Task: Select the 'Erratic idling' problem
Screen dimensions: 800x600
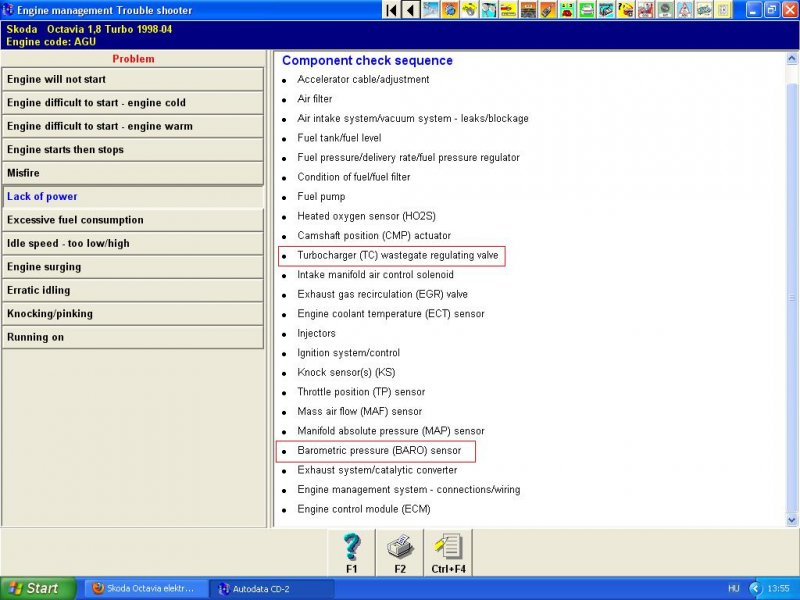Action: pos(133,291)
